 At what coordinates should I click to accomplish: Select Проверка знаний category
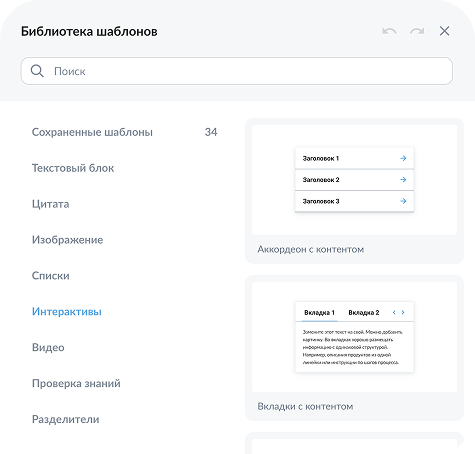click(76, 383)
